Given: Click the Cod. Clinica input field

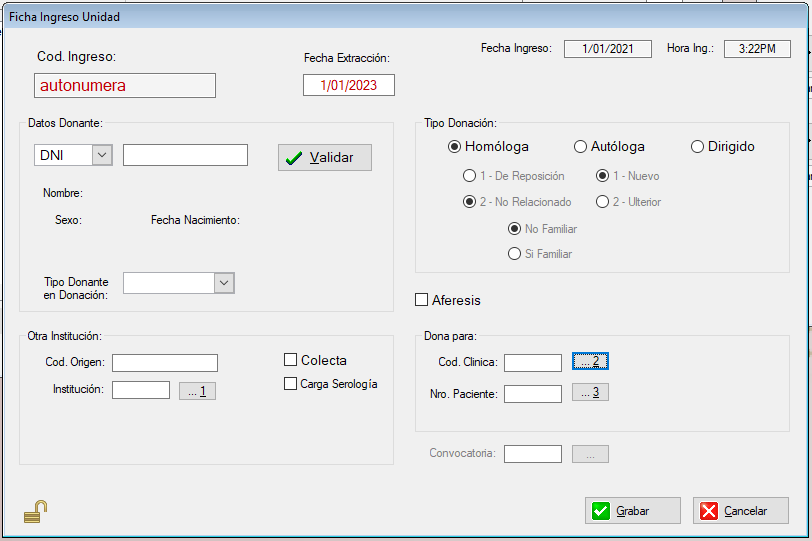Looking at the screenshot, I should (x=532, y=362).
